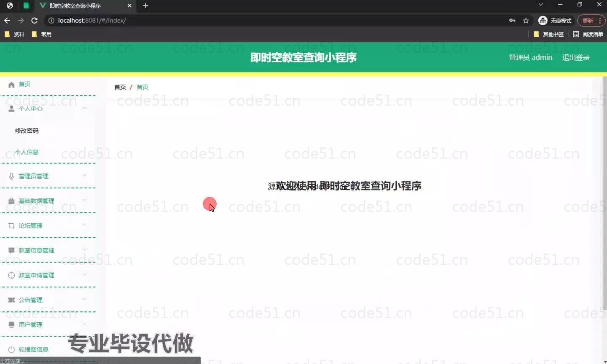Select 首页 in the sidebar
This screenshot has height=364, width=607.
click(24, 84)
